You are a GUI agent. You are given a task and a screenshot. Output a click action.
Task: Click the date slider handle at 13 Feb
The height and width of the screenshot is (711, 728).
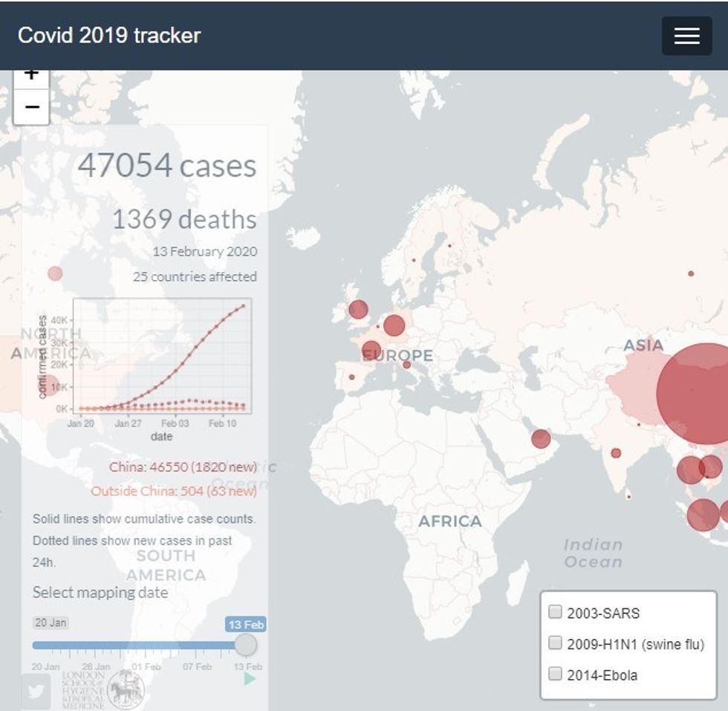(245, 645)
